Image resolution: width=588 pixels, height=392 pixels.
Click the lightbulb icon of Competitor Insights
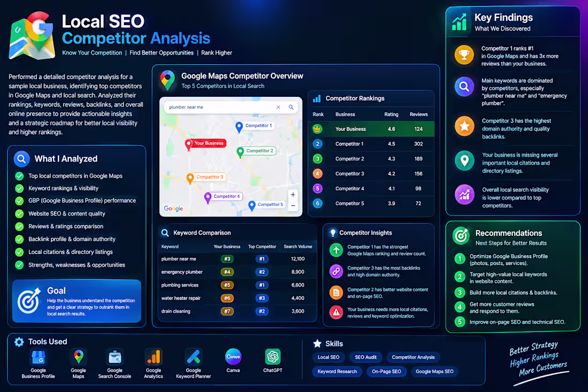click(x=332, y=233)
